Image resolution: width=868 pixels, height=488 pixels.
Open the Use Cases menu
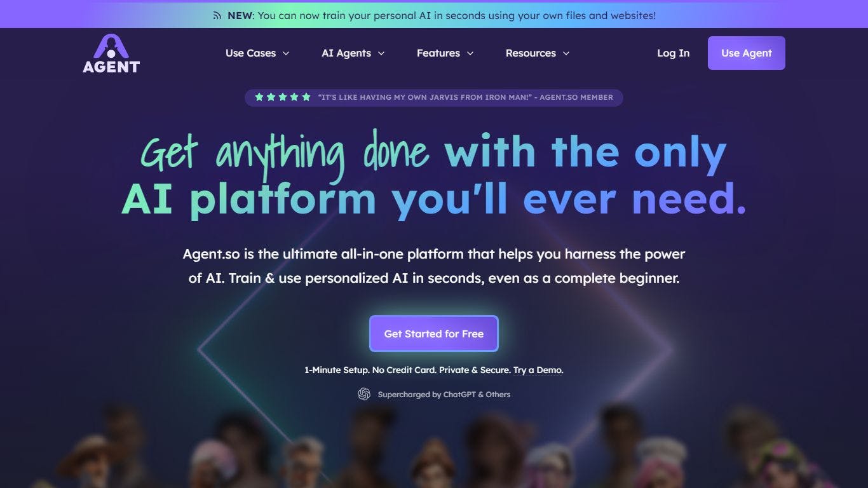coord(257,53)
